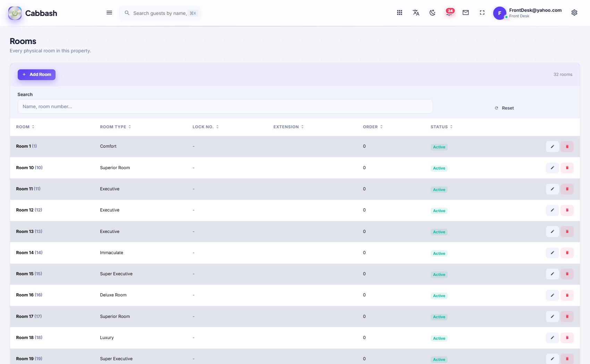This screenshot has height=364, width=590.
Task: Delete Room 12 with trash icon
Action: click(x=567, y=210)
